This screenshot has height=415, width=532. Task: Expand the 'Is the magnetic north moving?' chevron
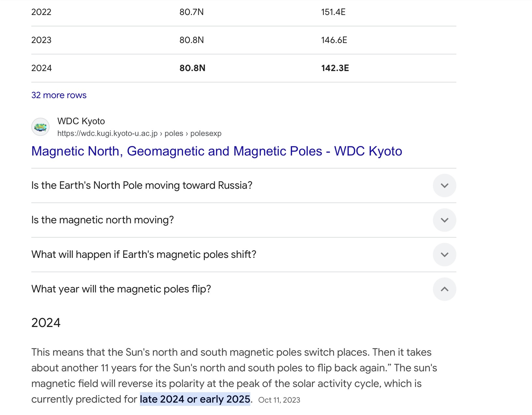444,220
